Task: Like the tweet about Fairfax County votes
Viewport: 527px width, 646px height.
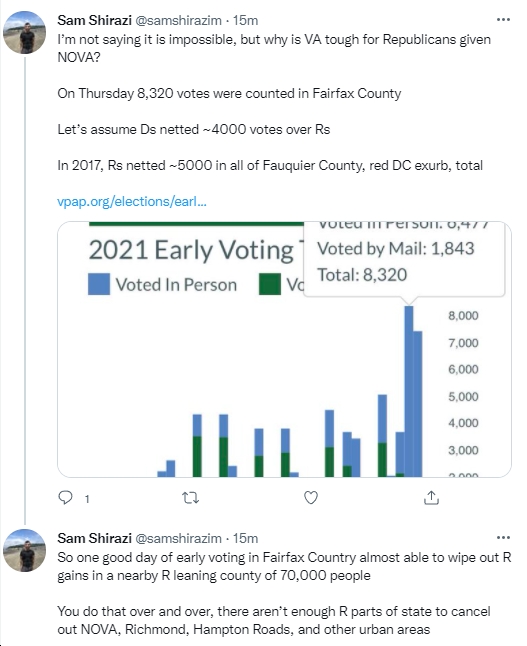Action: point(311,498)
